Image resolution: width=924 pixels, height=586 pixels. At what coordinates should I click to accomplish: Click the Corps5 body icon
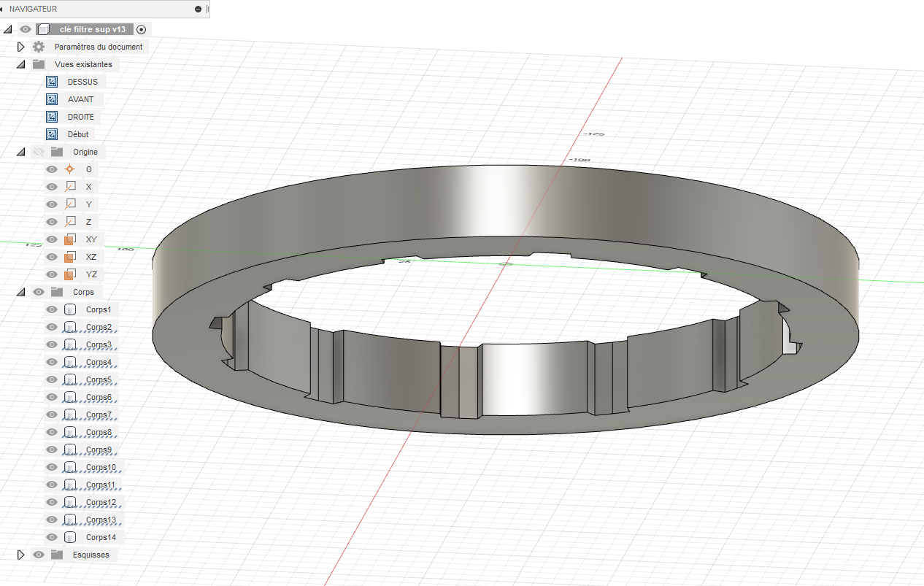click(x=70, y=379)
